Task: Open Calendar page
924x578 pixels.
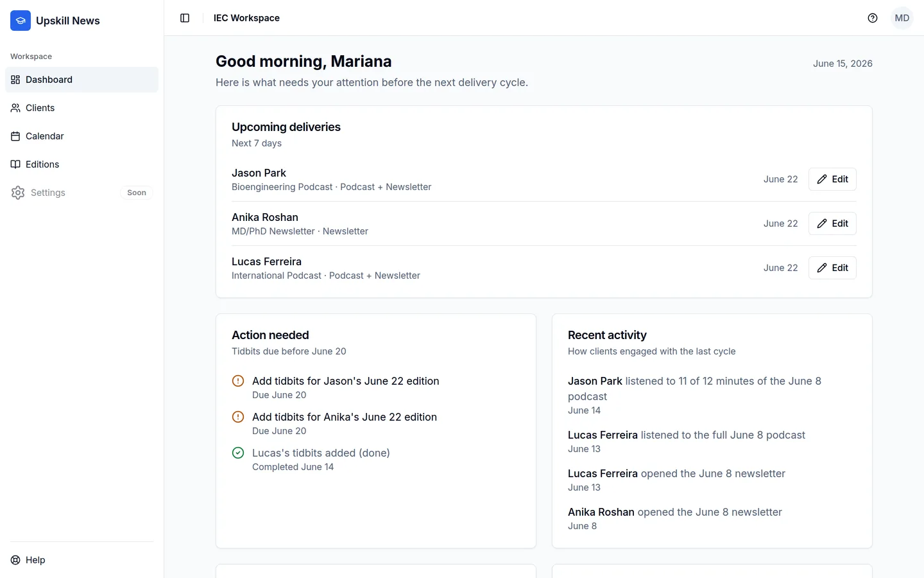Action: pos(81,136)
